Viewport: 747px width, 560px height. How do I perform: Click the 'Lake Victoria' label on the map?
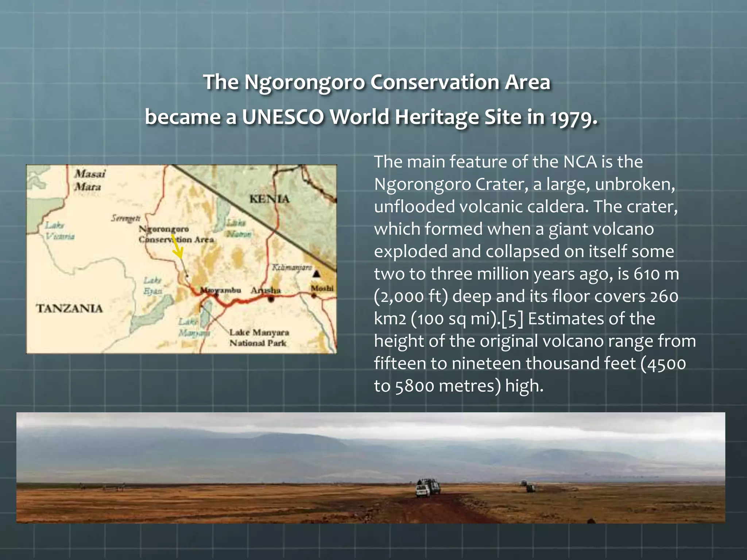(x=60, y=230)
